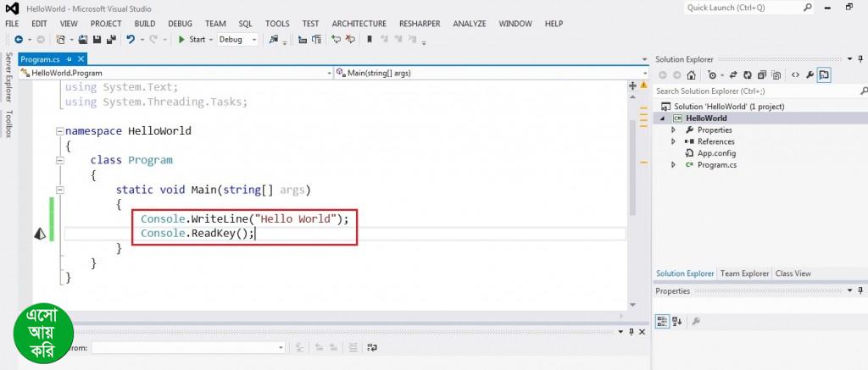Click the Undo icon in toolbar
This screenshot has width=868, height=370.
coord(130,40)
